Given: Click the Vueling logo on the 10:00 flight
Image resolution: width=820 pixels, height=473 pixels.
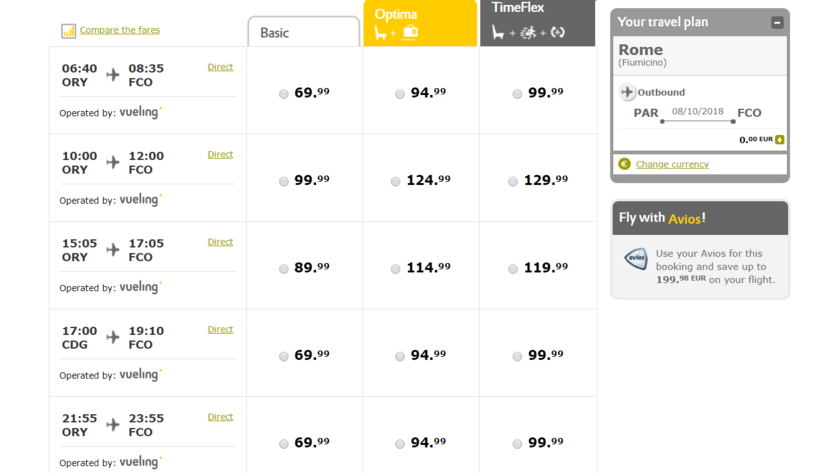Looking at the screenshot, I should [x=140, y=200].
